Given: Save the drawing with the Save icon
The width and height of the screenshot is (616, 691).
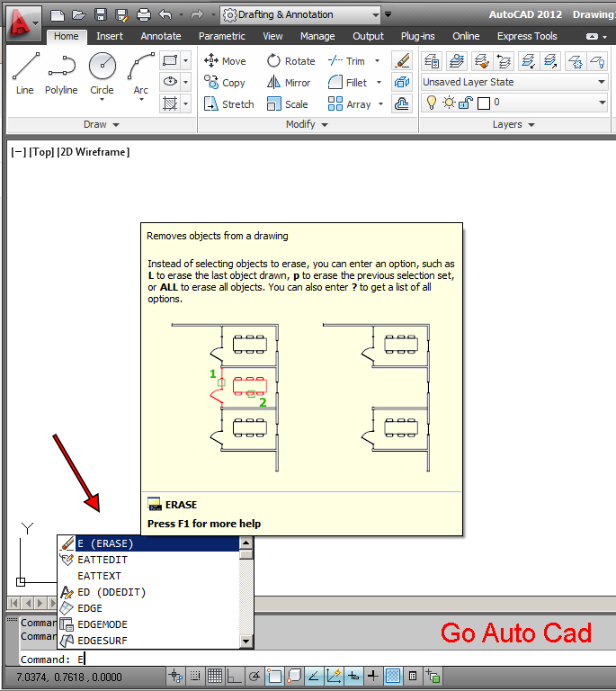Looking at the screenshot, I should pos(101,15).
